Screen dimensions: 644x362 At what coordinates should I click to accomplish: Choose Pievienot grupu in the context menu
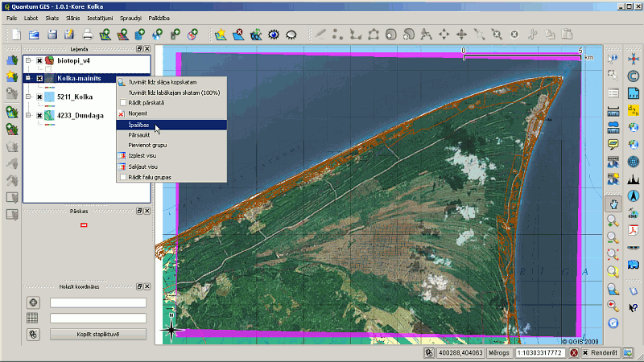click(x=171, y=145)
